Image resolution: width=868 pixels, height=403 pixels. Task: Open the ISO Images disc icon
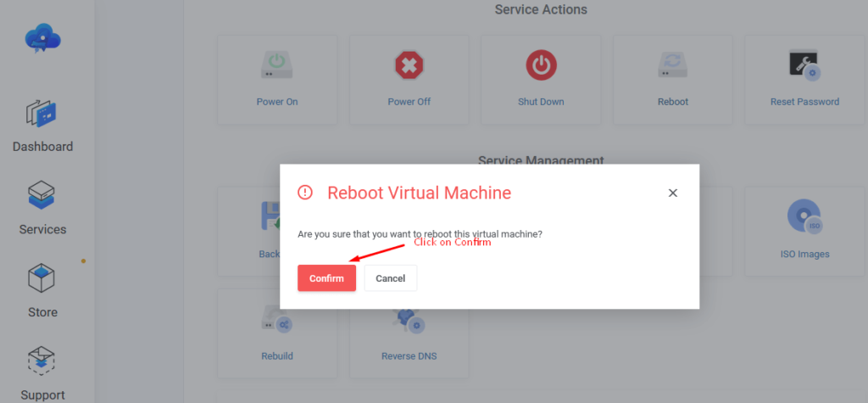pyautogui.click(x=804, y=217)
